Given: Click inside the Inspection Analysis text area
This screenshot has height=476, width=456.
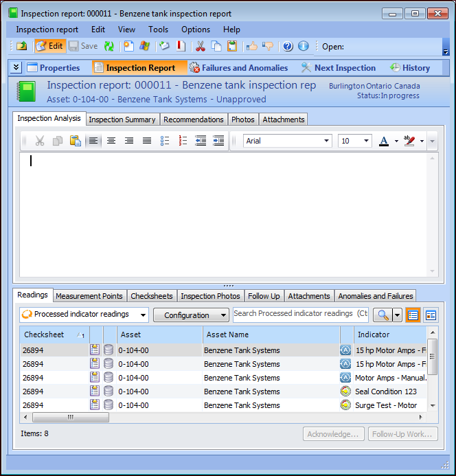Looking at the screenshot, I should [x=225, y=214].
